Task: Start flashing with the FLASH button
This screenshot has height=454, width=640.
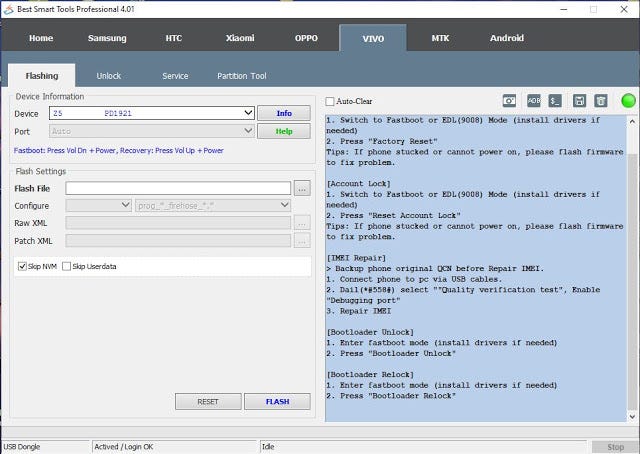Action: 277,402
